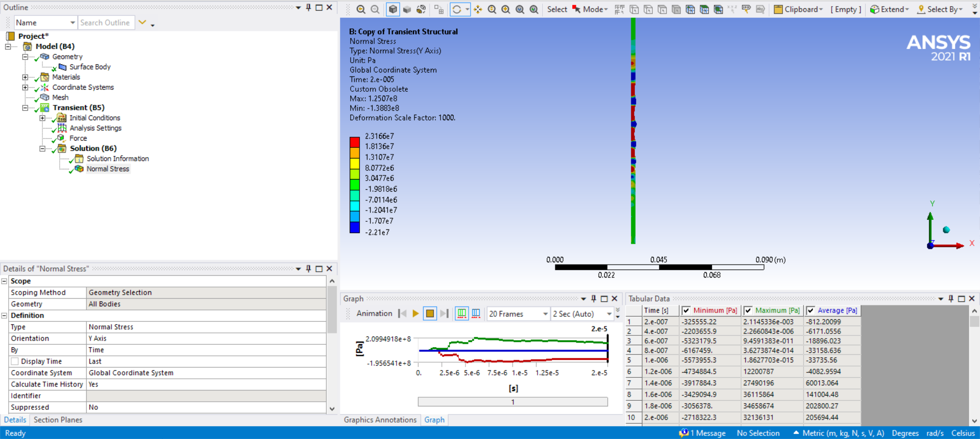Pin the Tabular Data panel
The height and width of the screenshot is (439, 980).
pyautogui.click(x=951, y=299)
